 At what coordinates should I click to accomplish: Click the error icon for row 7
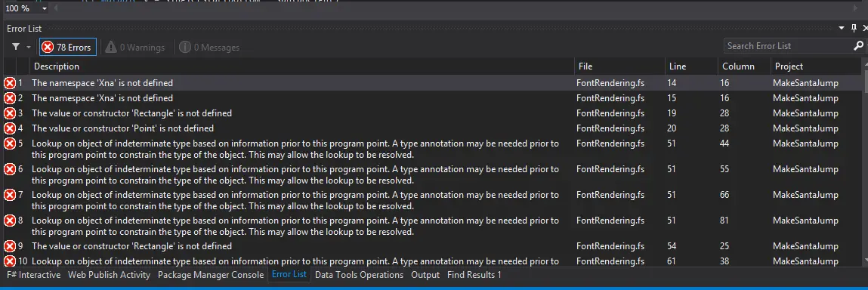(10, 195)
